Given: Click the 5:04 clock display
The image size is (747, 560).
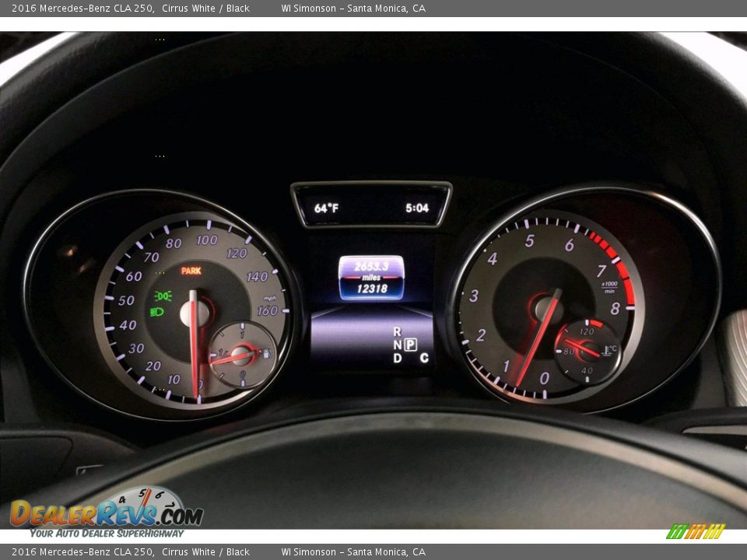Looking at the screenshot, I should [x=417, y=208].
